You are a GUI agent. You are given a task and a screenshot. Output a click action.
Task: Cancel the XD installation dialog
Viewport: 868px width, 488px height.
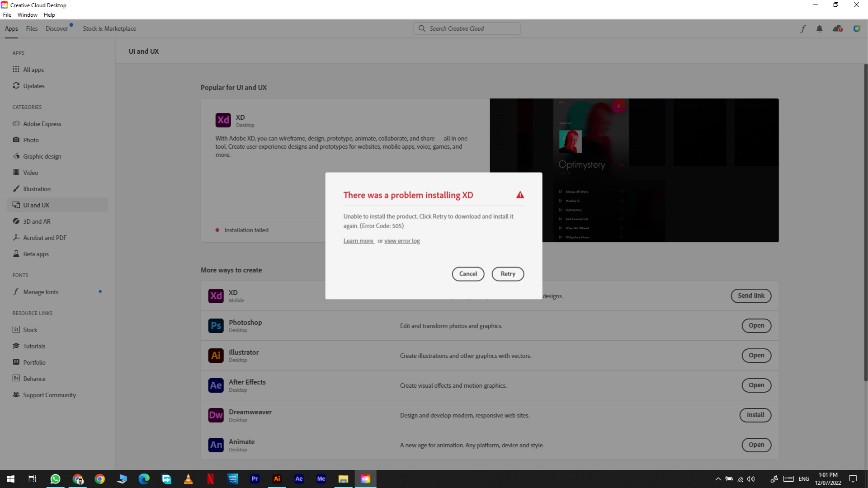[x=468, y=274]
